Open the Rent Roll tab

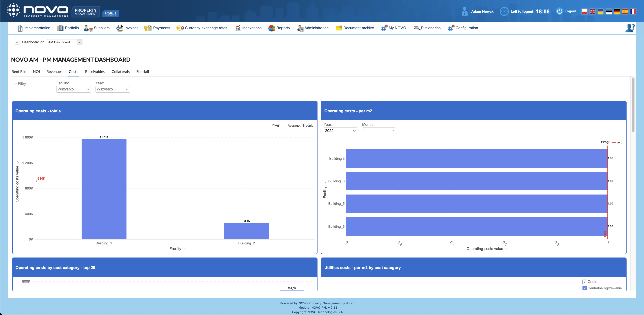click(19, 72)
